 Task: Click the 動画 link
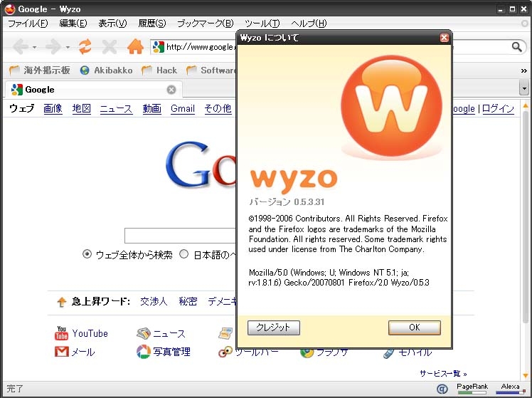point(151,109)
